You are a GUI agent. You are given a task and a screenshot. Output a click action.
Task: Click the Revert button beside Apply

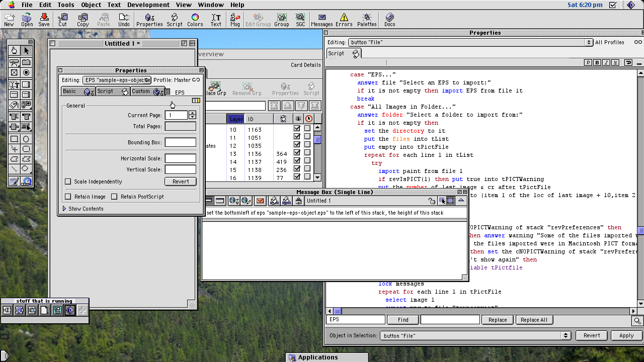pos(592,335)
